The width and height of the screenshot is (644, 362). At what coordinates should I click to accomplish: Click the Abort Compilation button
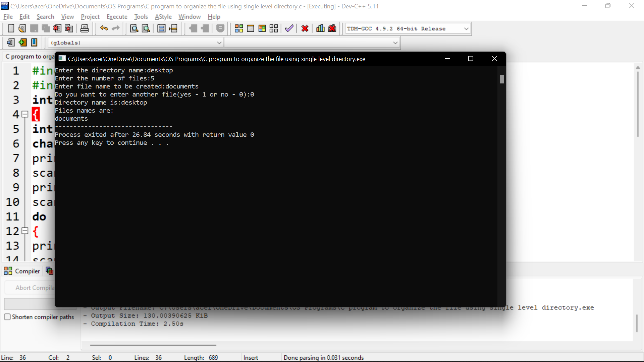pos(34,288)
